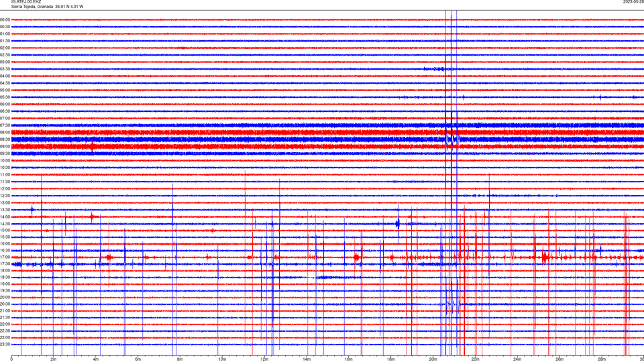
Task: Click the 08:00 time label
Action: click(5, 132)
